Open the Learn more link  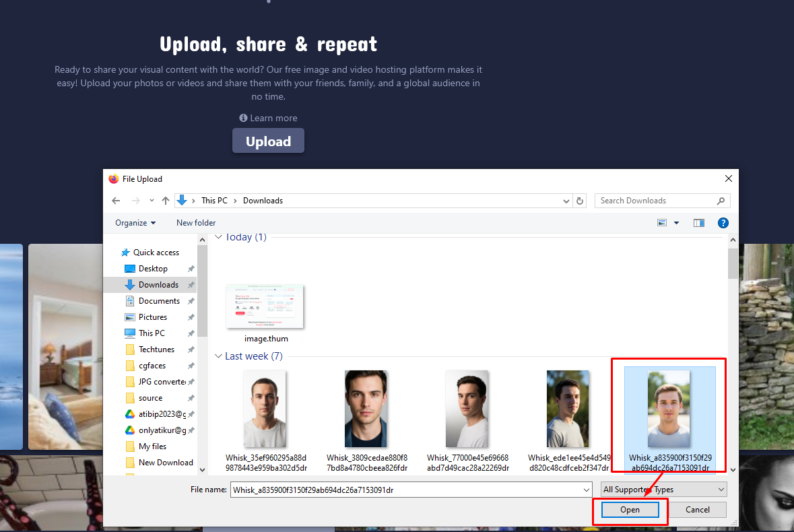click(x=269, y=118)
